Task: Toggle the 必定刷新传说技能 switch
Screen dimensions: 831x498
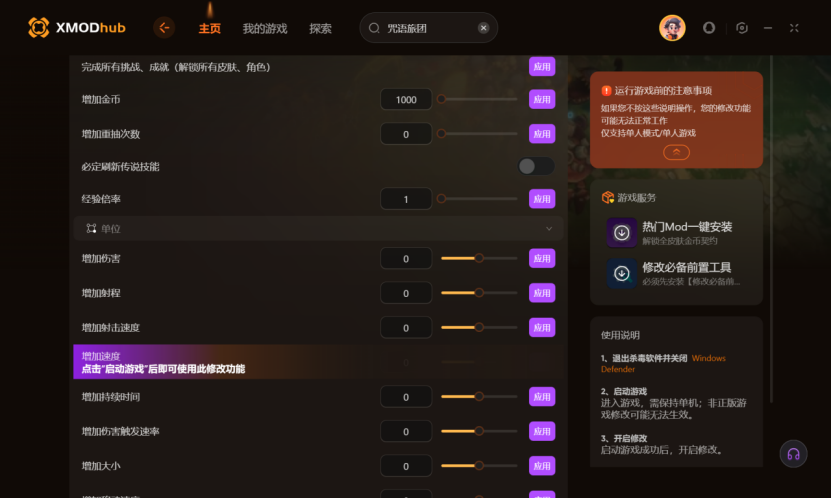Action: point(536,166)
